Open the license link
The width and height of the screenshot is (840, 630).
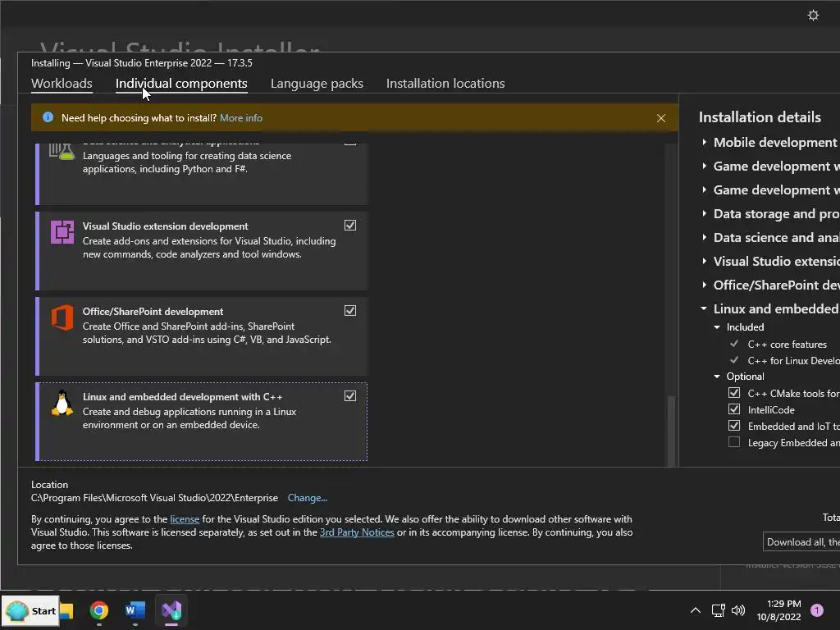pos(185,519)
